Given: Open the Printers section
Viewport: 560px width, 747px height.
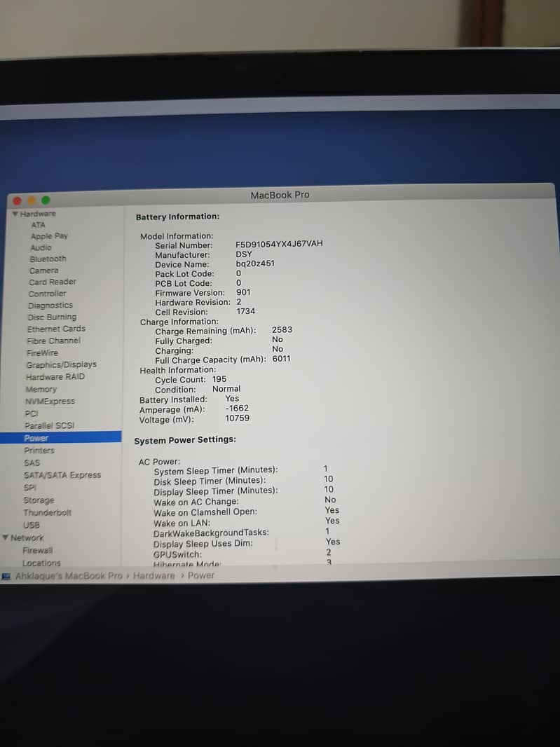Looking at the screenshot, I should (39, 450).
